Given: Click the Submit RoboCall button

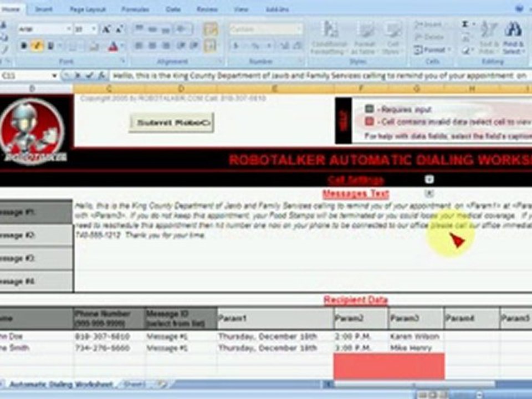Looking at the screenshot, I should (x=171, y=122).
